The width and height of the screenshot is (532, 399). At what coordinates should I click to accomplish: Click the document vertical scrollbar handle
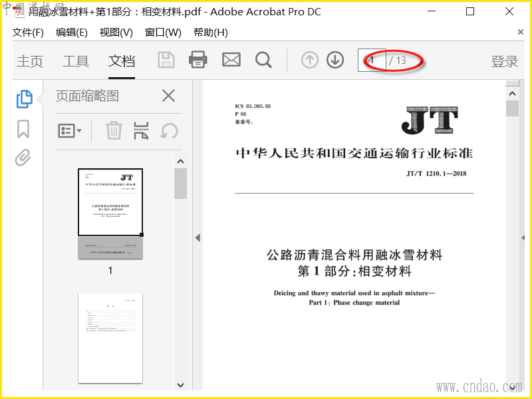(512, 108)
